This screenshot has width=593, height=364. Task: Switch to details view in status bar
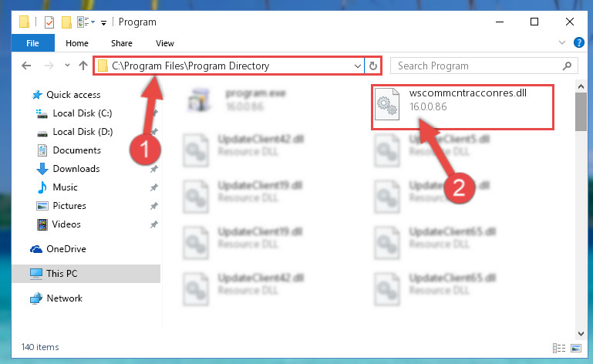[558, 348]
